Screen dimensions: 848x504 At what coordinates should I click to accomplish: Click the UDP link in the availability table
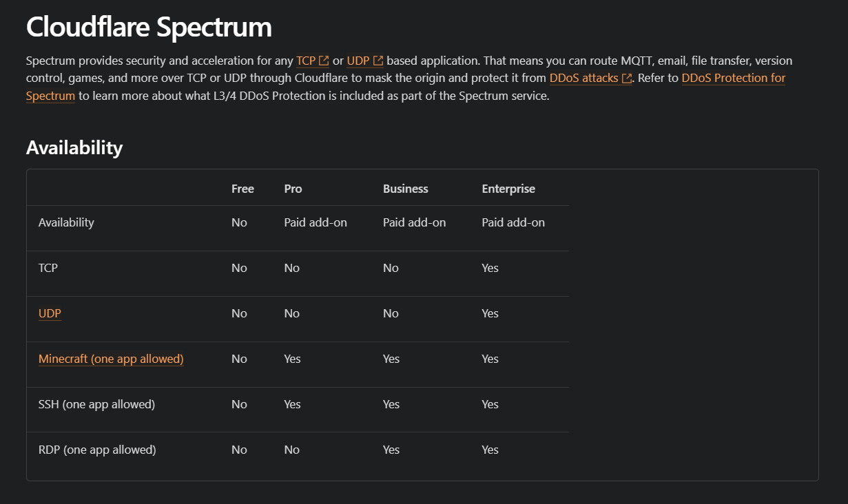coord(50,313)
